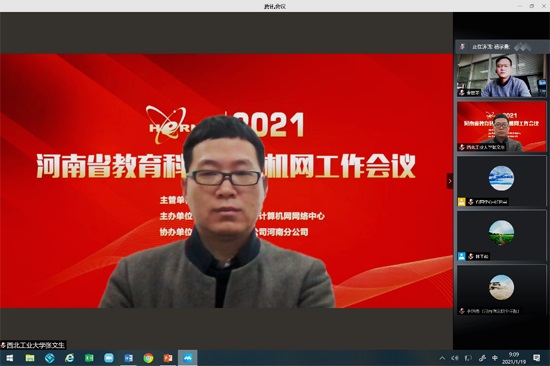Viewport: 550px width, 366px height.
Task: Select the speaker's red-background video thumbnail
Action: tap(501, 127)
